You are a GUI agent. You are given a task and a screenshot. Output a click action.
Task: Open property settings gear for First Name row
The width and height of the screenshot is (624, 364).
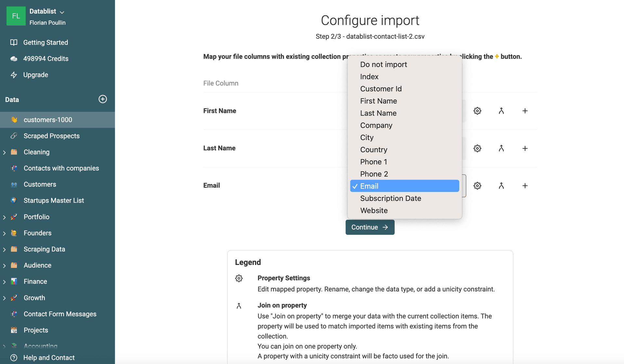pos(477,111)
